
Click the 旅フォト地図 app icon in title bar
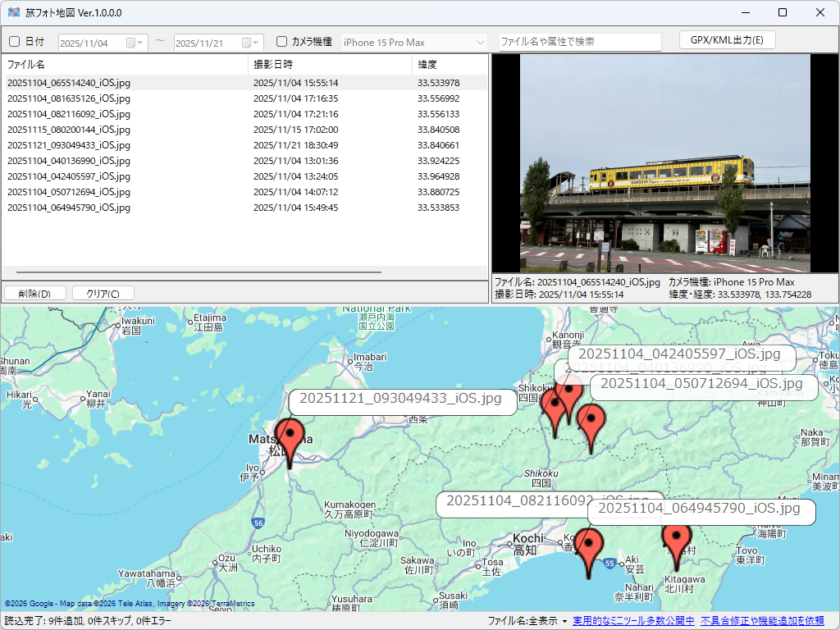13,12
